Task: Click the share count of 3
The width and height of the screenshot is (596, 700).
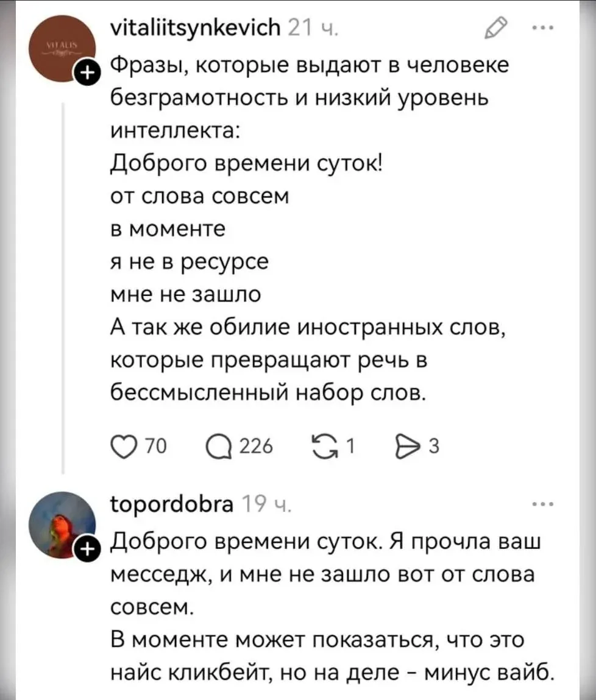Action: tap(434, 447)
